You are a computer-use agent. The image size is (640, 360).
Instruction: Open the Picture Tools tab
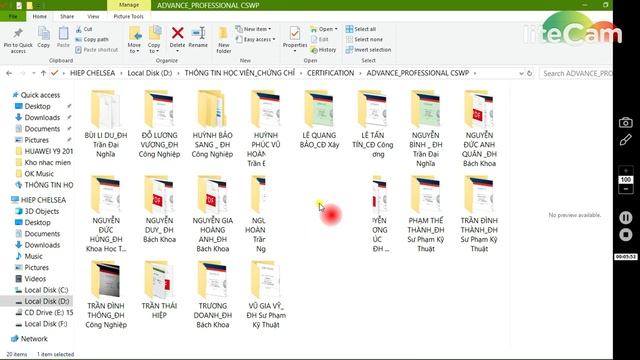click(x=129, y=16)
